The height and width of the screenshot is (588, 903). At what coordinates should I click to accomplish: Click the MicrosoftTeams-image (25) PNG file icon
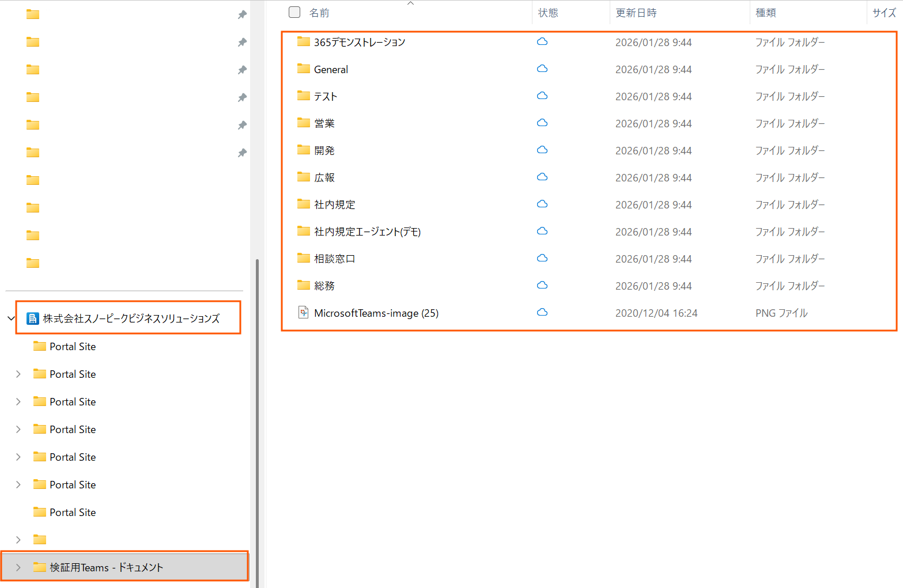tap(303, 313)
